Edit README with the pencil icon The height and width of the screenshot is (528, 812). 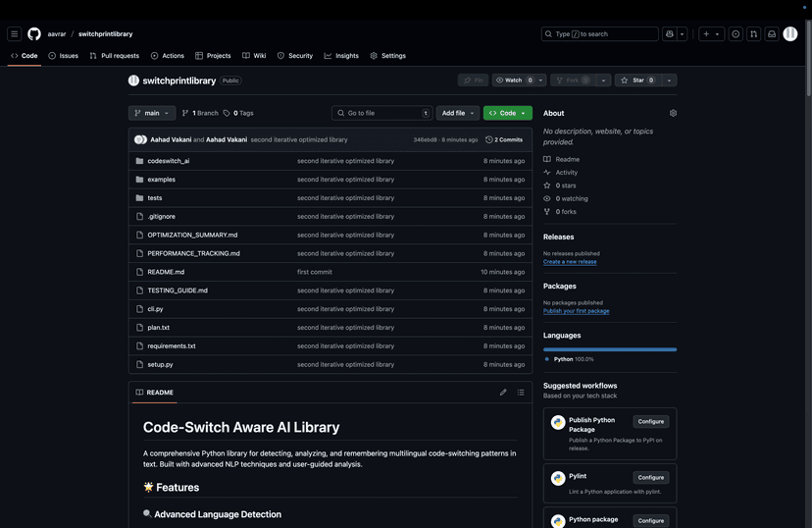[x=503, y=393]
